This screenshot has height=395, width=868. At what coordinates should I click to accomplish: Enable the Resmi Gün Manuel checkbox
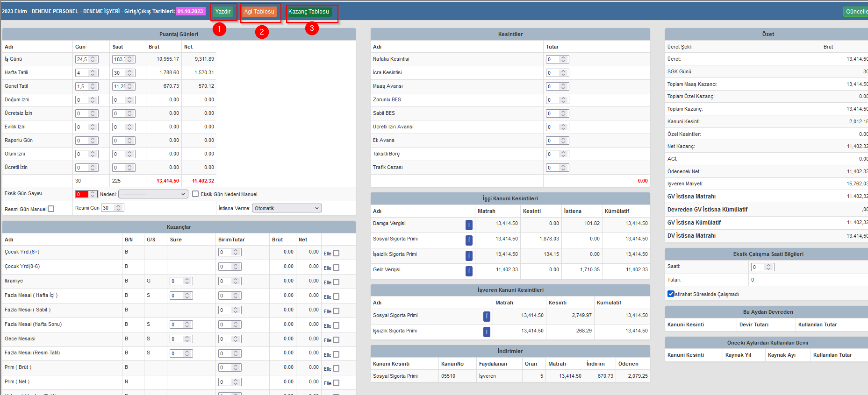click(51, 209)
